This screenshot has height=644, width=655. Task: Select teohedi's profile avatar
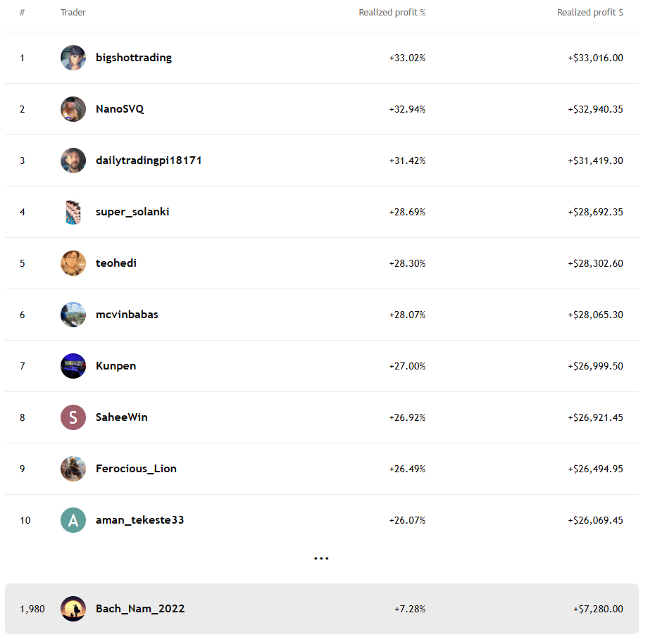73,263
